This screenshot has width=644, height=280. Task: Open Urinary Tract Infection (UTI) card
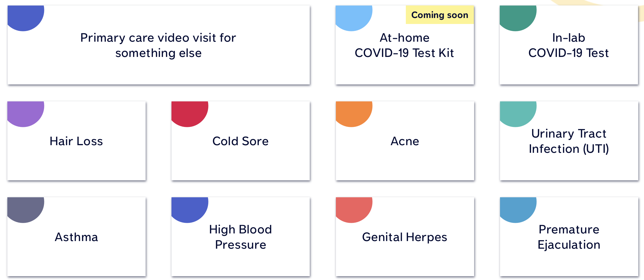tap(569, 141)
